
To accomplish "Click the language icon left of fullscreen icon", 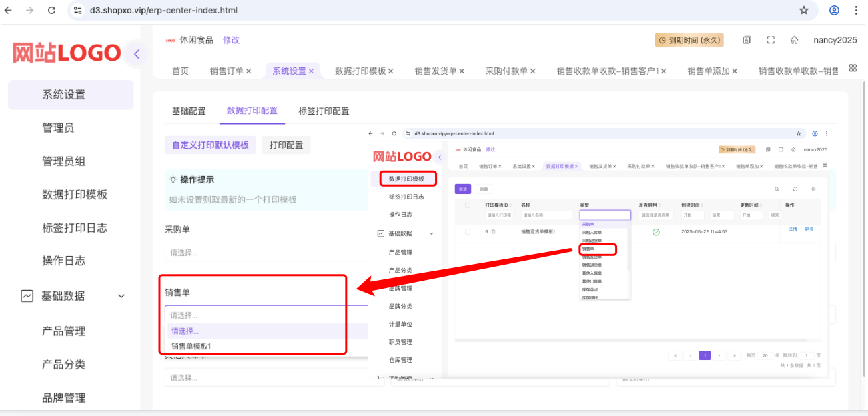I will (747, 40).
